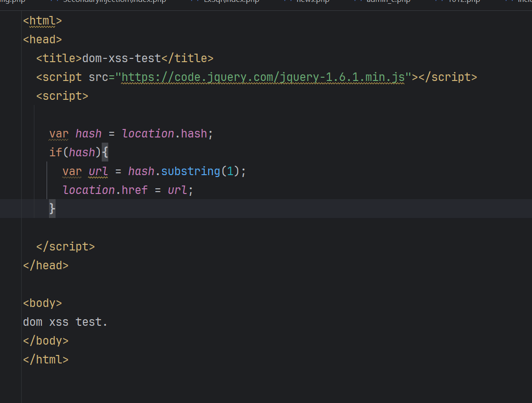Click the closing </html> tag
532x403 pixels.
click(x=46, y=360)
